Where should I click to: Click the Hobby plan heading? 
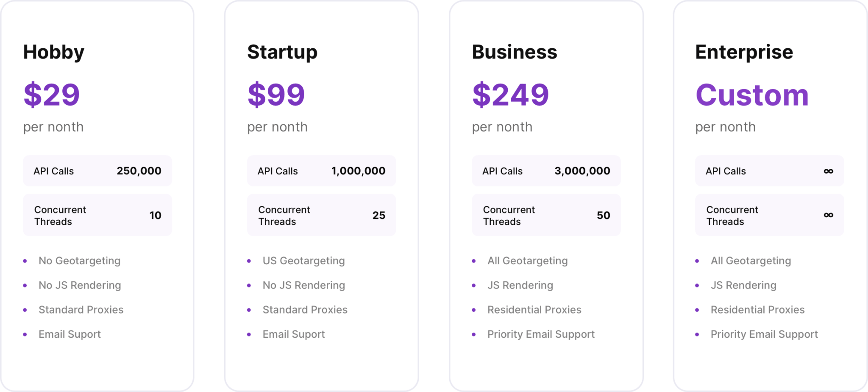tap(54, 52)
